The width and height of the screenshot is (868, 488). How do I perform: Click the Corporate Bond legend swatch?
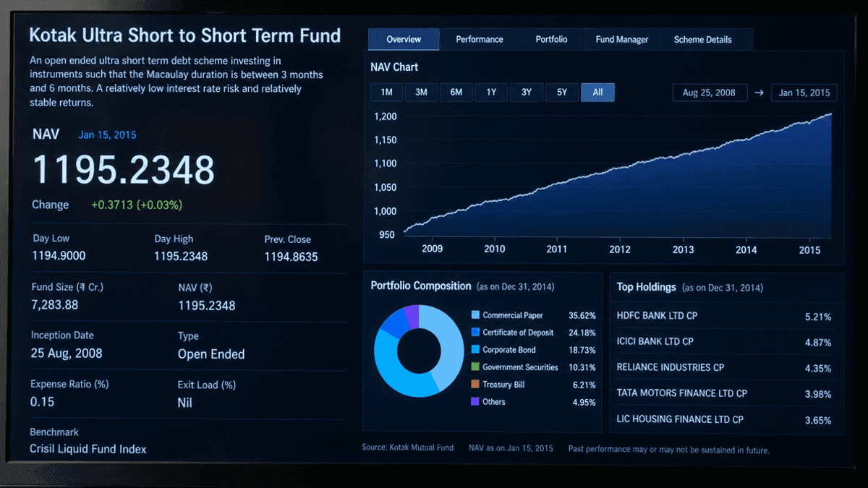point(475,350)
